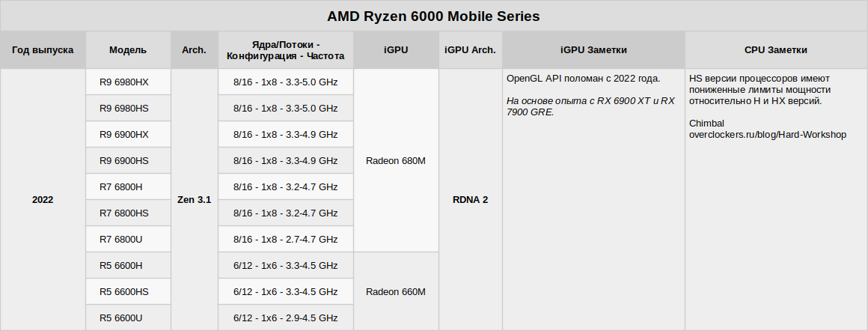Select the CPU Заметки column header

(776, 50)
